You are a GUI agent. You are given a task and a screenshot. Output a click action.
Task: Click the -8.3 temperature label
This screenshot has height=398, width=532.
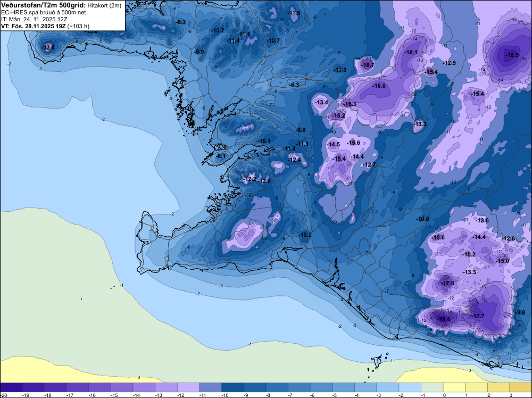[181, 22]
